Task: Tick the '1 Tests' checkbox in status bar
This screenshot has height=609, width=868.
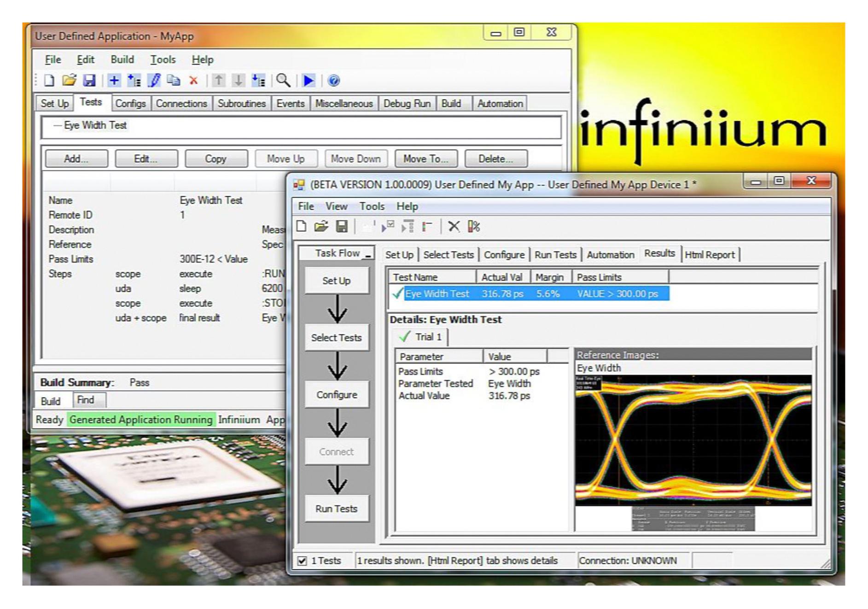Action: 302,561
